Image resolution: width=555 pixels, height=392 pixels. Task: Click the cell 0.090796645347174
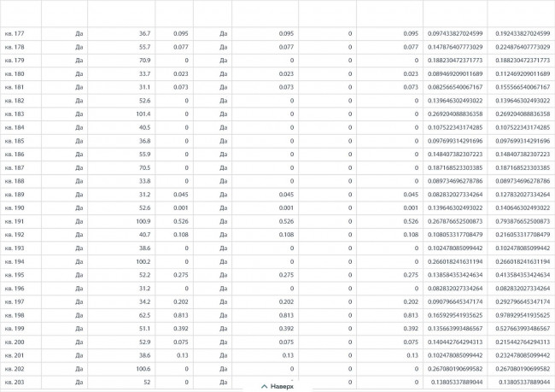455,302
